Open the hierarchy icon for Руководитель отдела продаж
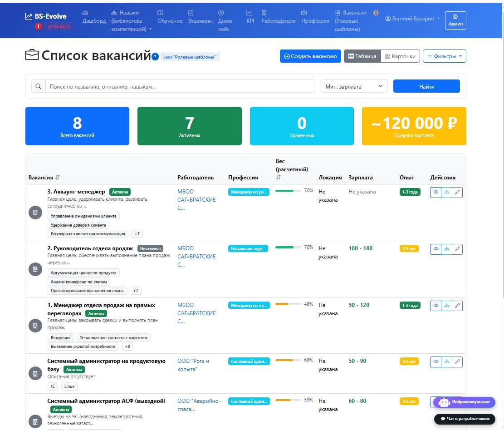The height and width of the screenshot is (431, 504). click(447, 249)
